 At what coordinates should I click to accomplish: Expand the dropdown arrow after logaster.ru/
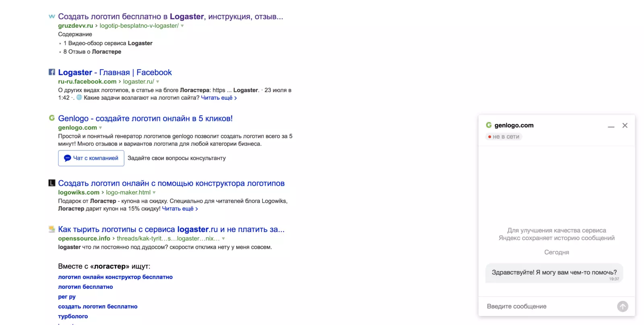[158, 82]
